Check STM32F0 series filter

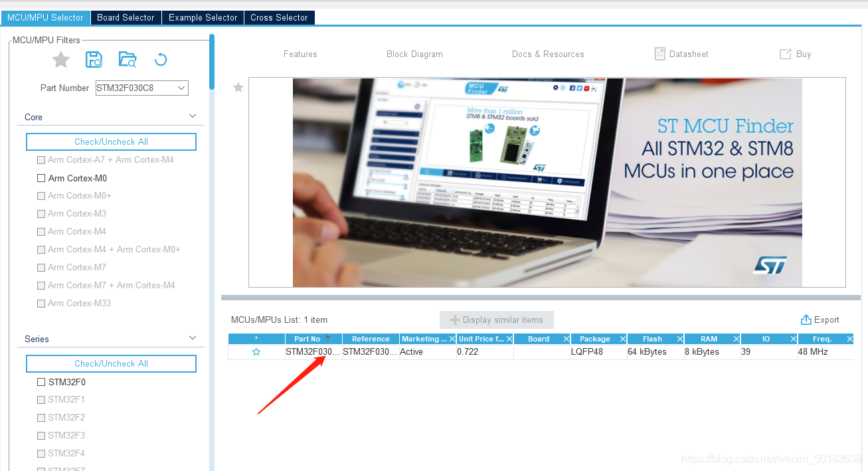coord(41,382)
